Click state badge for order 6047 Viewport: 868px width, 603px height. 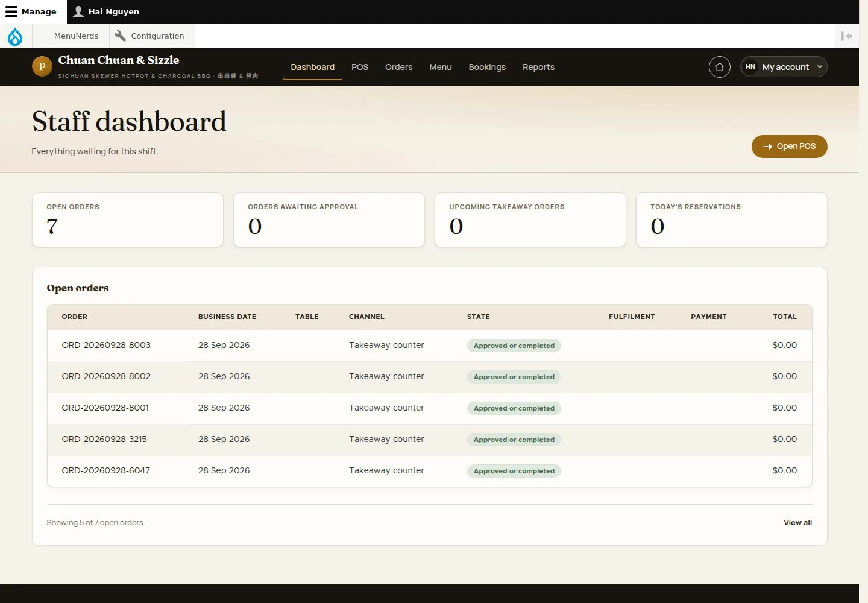pos(514,471)
